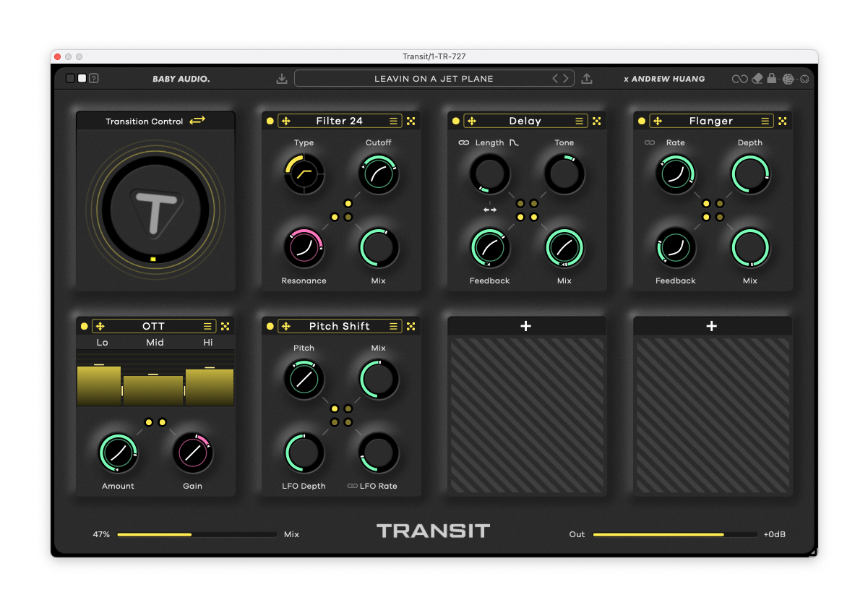This screenshot has height=608, width=868.
Task: Open the Filter 24 effect menu
Action: point(393,121)
